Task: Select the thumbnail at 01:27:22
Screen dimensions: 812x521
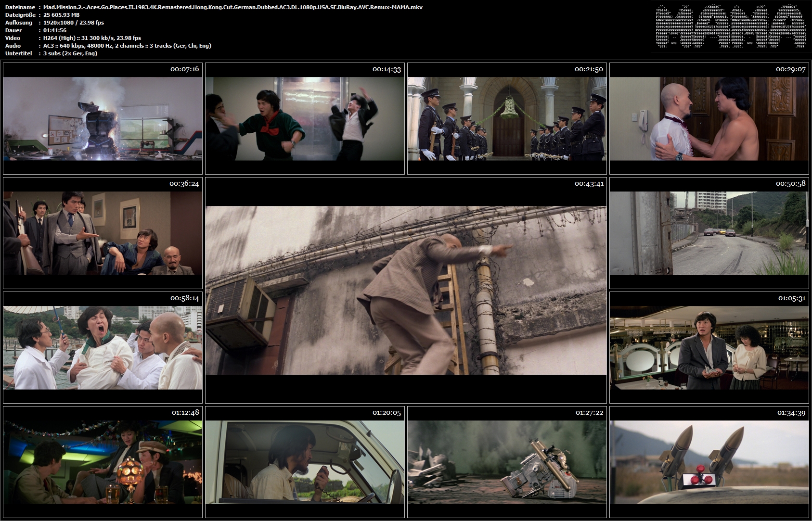Action: click(507, 462)
